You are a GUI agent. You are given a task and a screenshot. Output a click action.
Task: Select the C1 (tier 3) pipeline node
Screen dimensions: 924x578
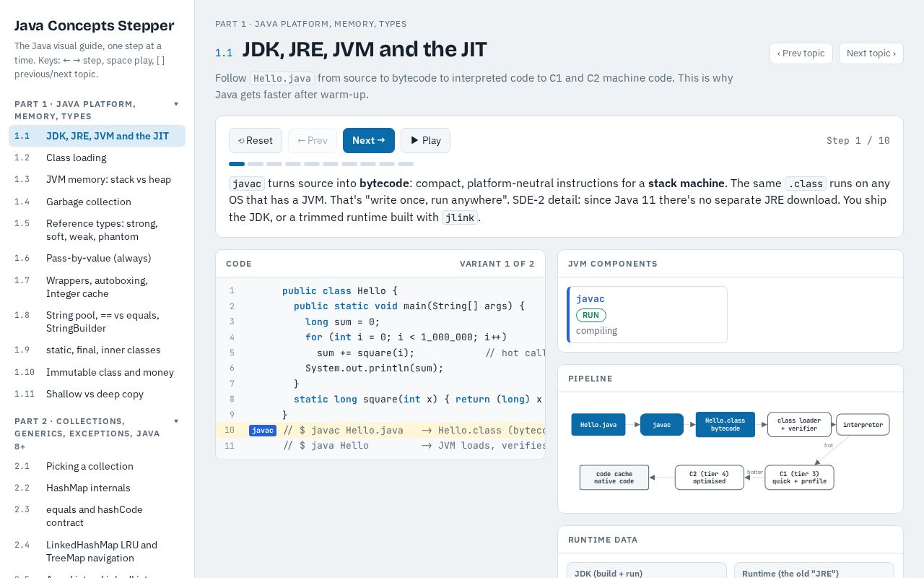click(799, 478)
